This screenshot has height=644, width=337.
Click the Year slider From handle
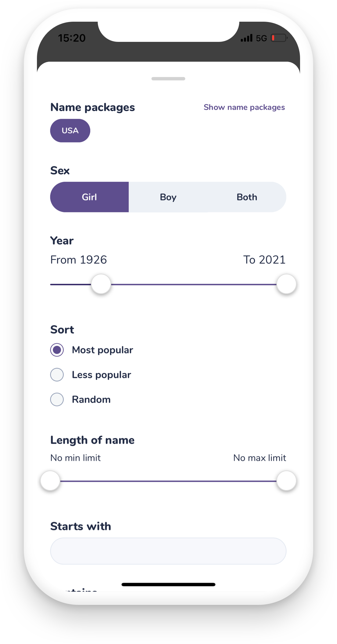tap(101, 284)
